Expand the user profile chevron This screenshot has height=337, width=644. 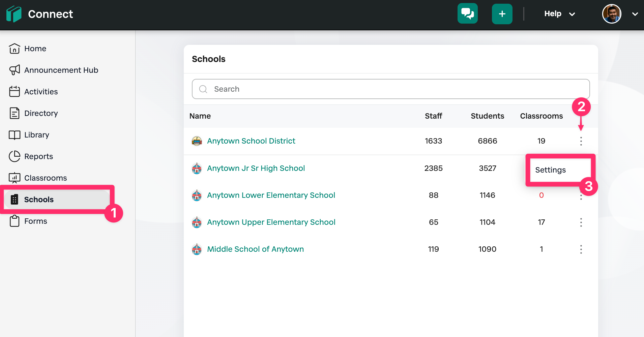635,14
